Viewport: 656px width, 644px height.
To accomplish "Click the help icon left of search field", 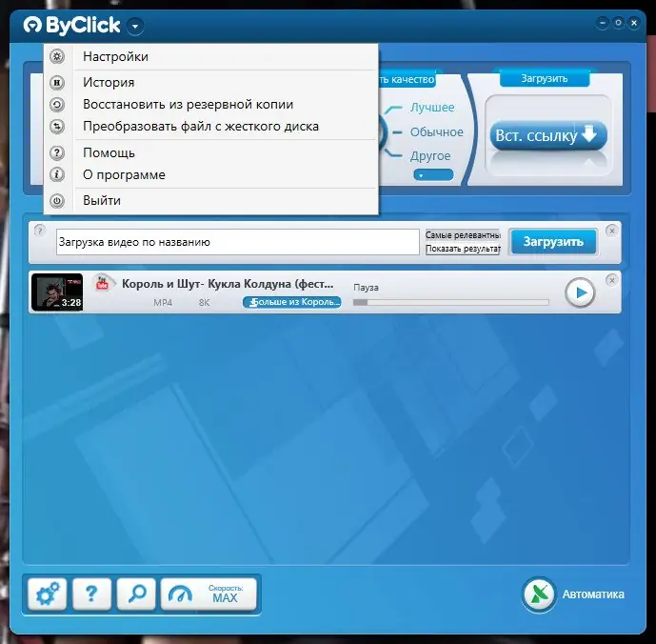I will [x=40, y=231].
